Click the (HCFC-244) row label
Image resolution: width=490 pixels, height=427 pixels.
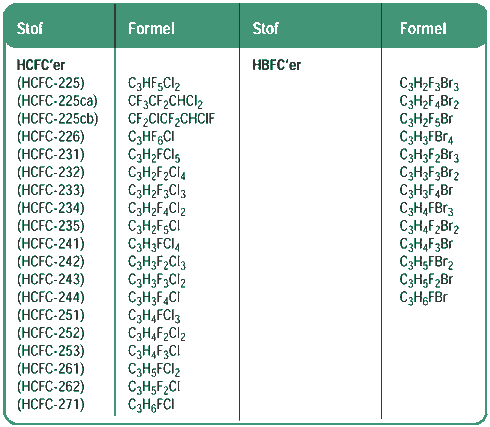coord(51,297)
